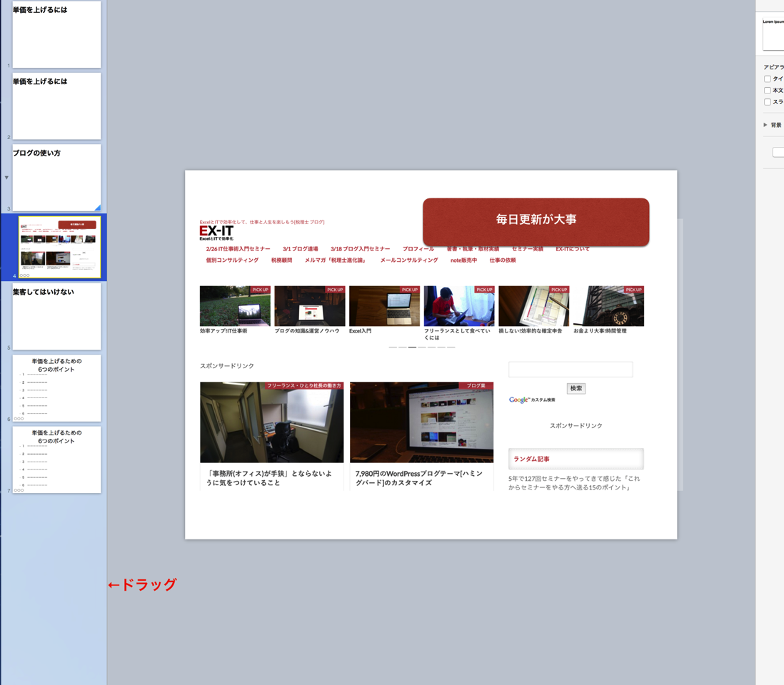Click the ランダム記事 heading on the slide

[531, 459]
